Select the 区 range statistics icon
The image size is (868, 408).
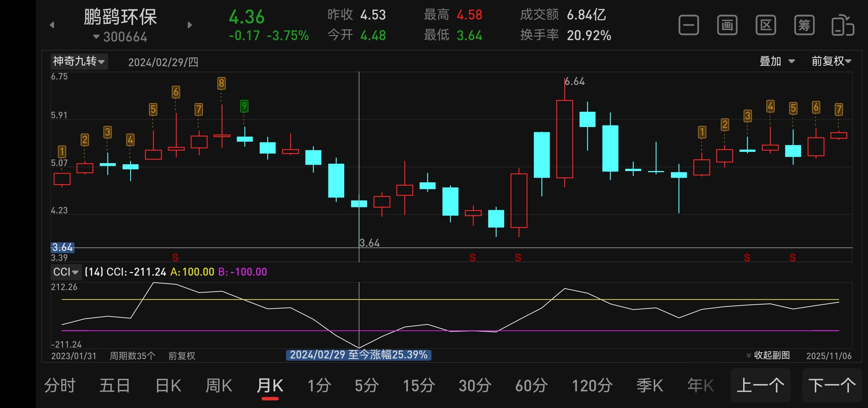(x=766, y=25)
